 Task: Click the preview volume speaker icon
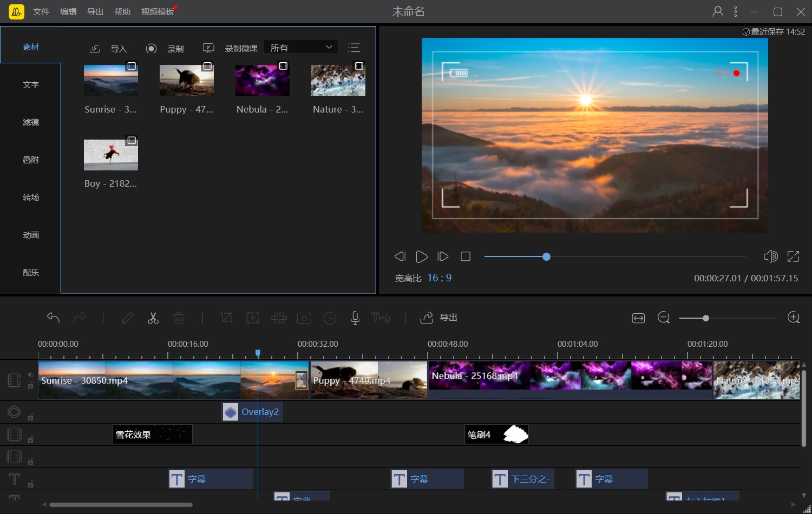[x=770, y=256]
